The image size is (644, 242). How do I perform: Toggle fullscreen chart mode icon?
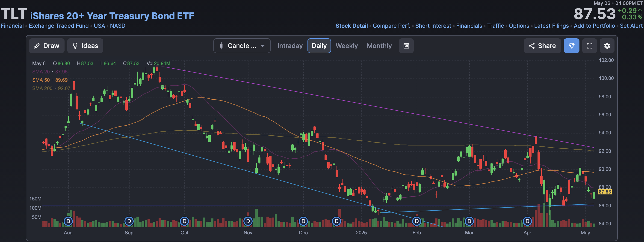tap(590, 46)
